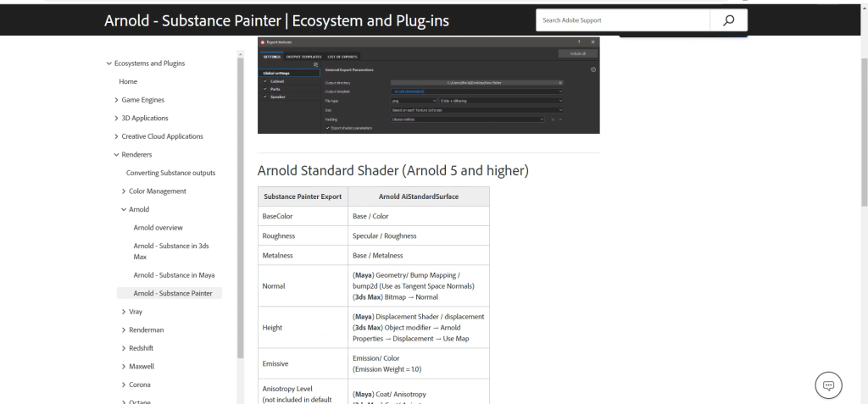Viewport: 868px width, 404px height.
Task: Click the page title text
Action: point(277,21)
